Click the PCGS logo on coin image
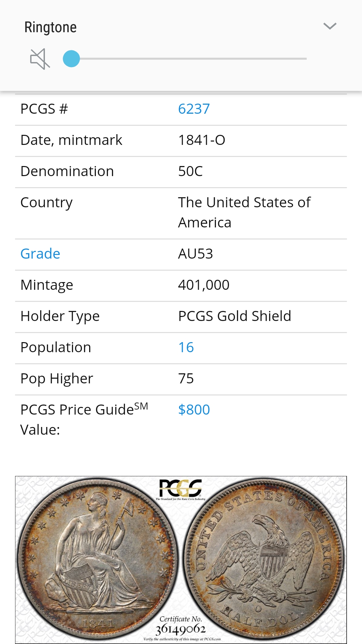Viewport: 362px width, 644px height. click(x=181, y=488)
